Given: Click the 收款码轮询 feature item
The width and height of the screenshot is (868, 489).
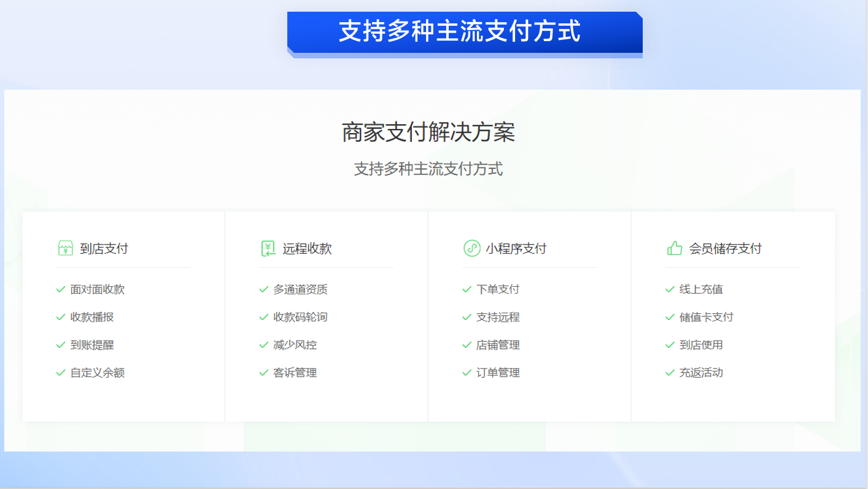Looking at the screenshot, I should click(x=300, y=318).
